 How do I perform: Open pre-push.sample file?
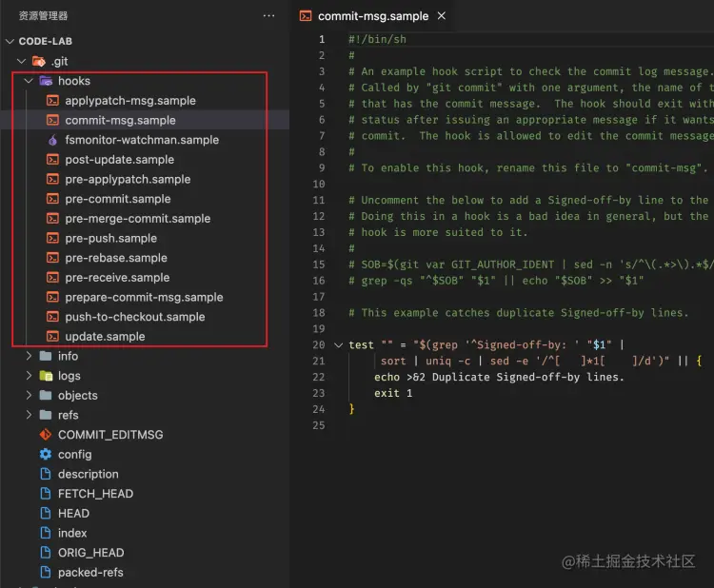pos(110,238)
